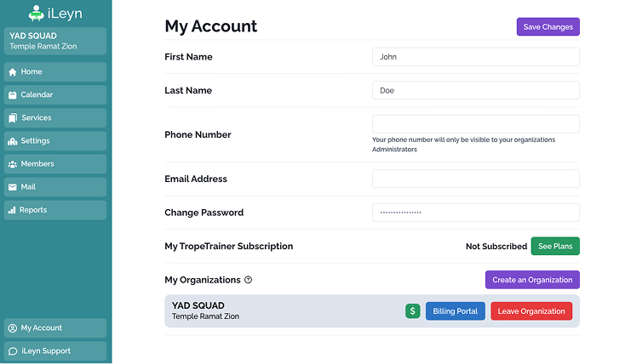Open the green dollar billing icon

coord(412,311)
